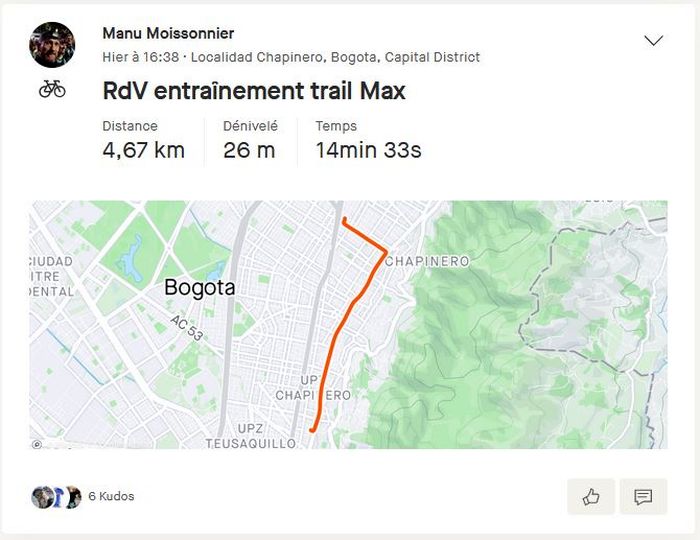Click the middle kudos-giver avatar
This screenshot has width=700, height=540.
pos(57,497)
